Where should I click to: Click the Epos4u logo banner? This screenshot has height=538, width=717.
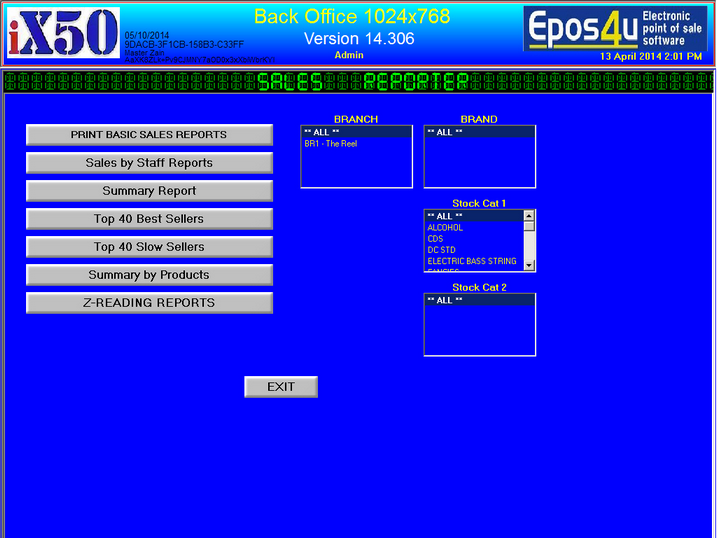tap(615, 28)
